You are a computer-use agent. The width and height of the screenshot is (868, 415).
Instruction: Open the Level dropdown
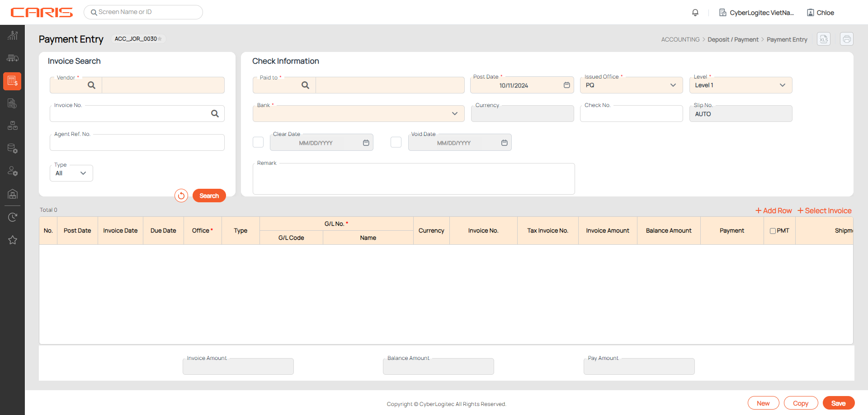(782, 85)
